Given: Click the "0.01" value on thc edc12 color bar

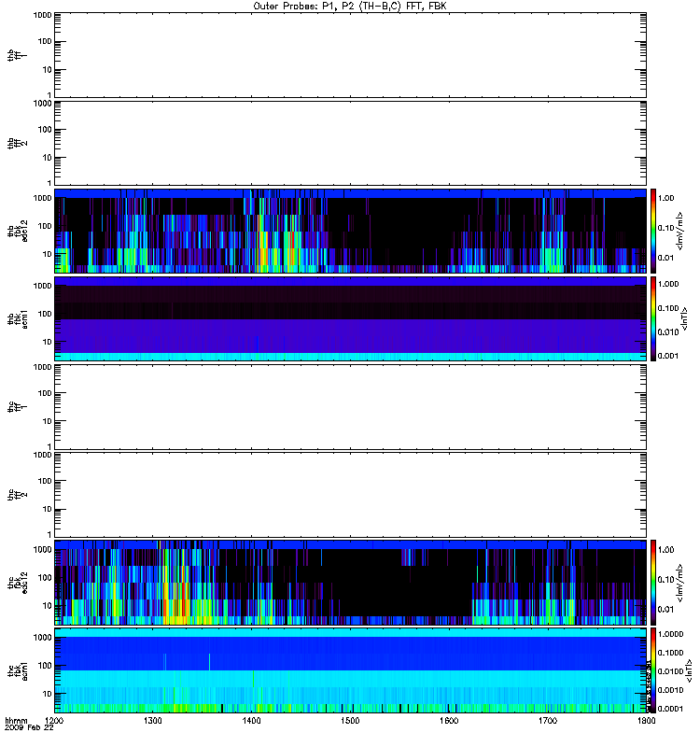Looking at the screenshot, I should tap(665, 610).
